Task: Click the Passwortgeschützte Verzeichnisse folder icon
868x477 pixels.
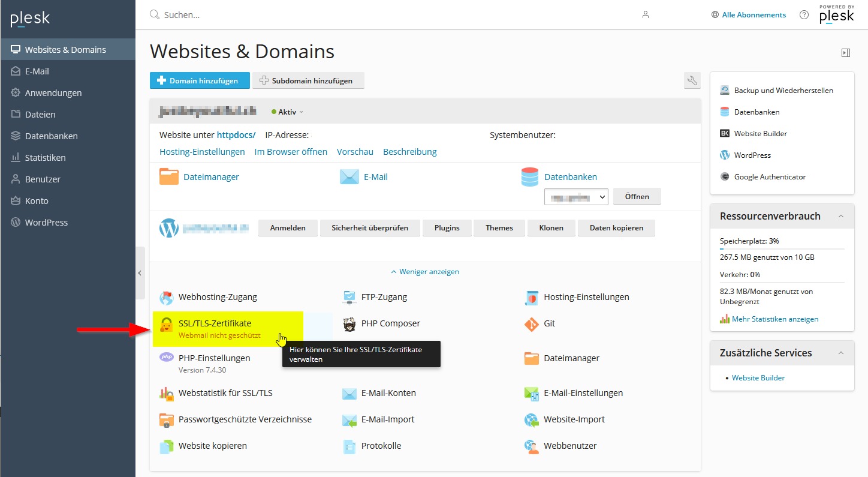Action: 167,420
